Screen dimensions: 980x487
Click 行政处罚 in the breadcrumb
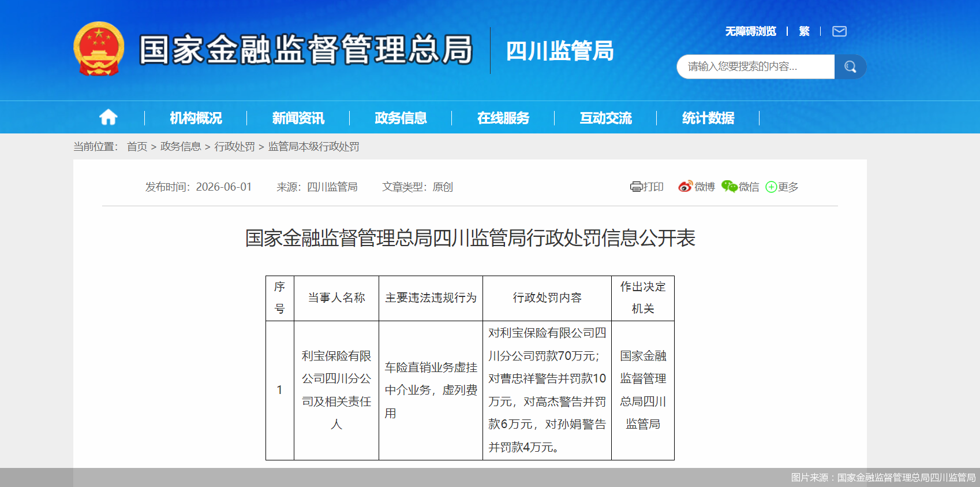coord(234,147)
